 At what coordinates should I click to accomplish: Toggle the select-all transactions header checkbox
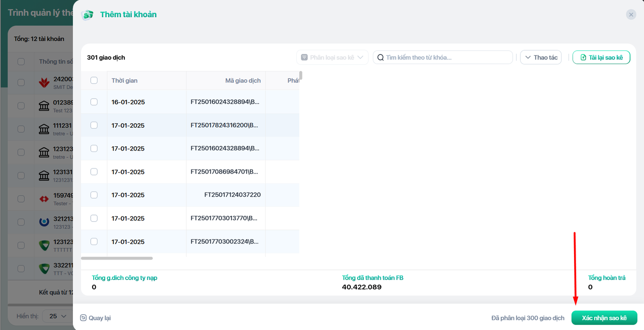point(94,80)
